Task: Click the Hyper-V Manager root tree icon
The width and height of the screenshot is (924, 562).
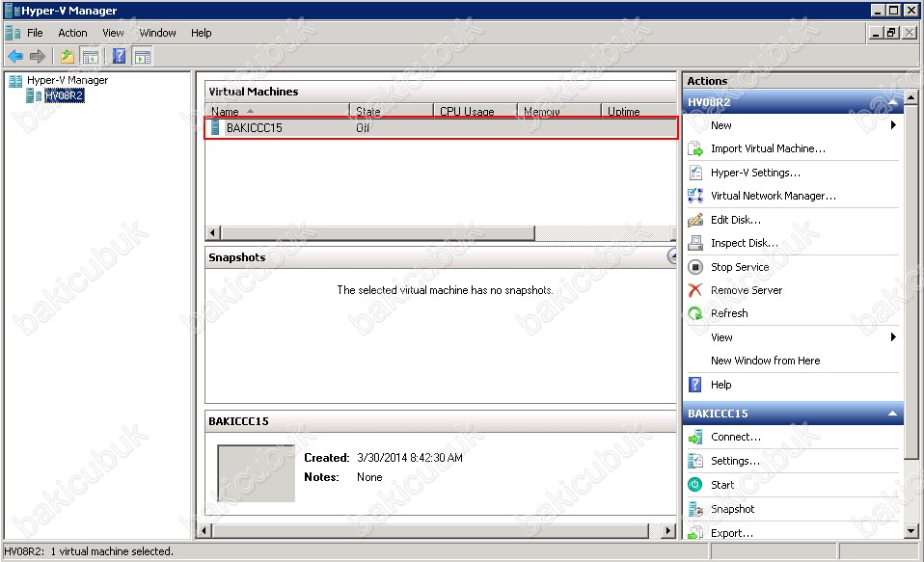Action: [x=15, y=81]
